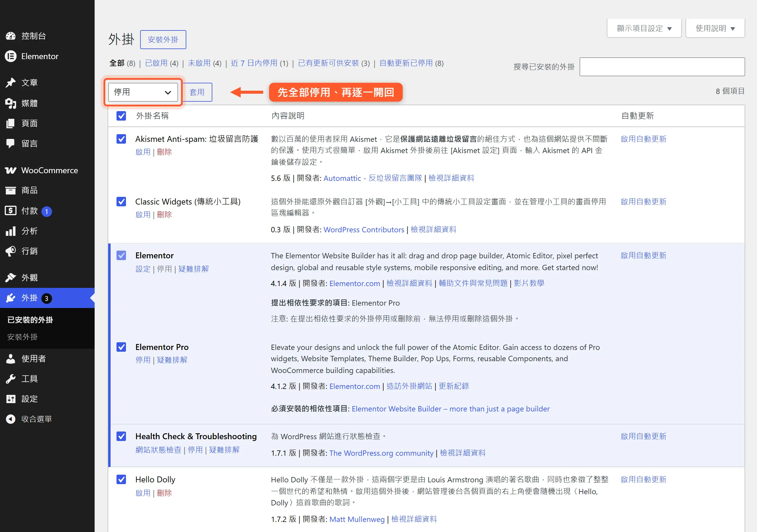Viewport: 757px width, 532px height.
Task: Click the 付款 notification badge showing 1
Action: click(47, 211)
